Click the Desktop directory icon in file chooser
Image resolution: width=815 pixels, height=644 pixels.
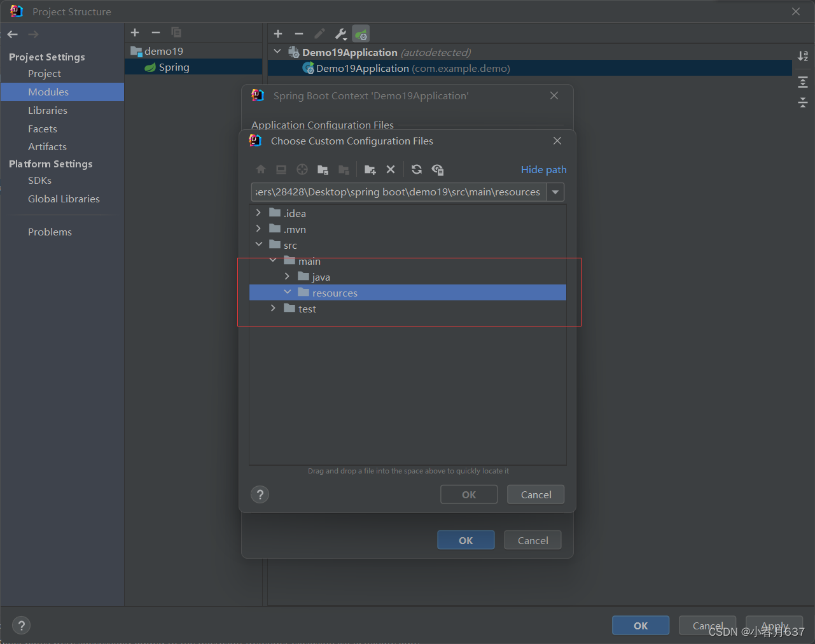tap(281, 169)
